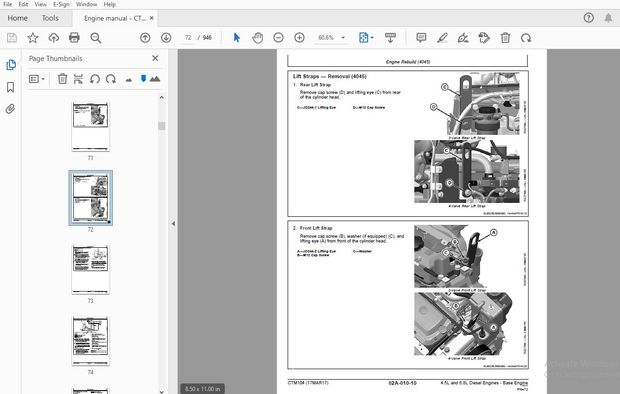Zoom in with the plus icon
The height and width of the screenshot is (394, 620).
[299, 38]
